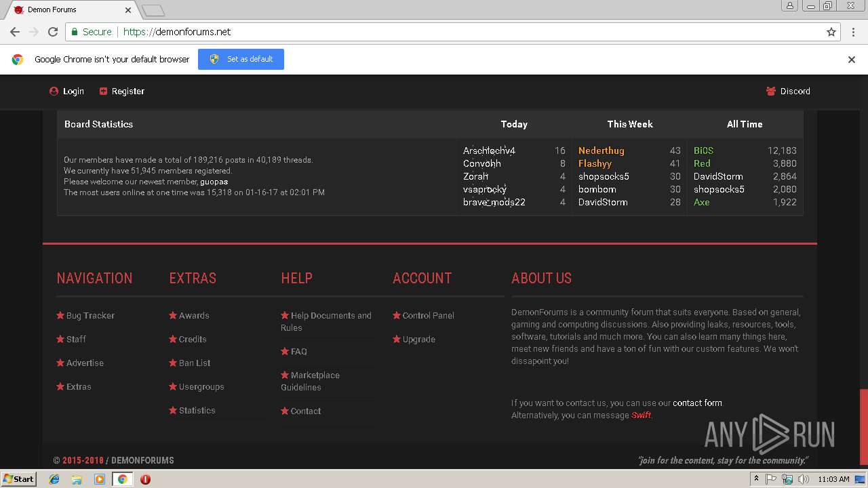Click the Register plus icon

pos(103,91)
